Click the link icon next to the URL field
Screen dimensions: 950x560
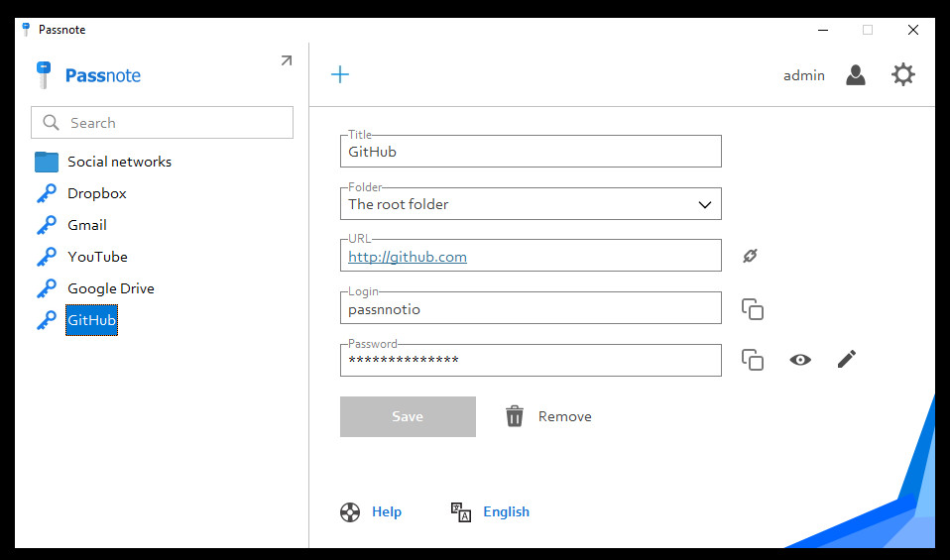(750, 256)
